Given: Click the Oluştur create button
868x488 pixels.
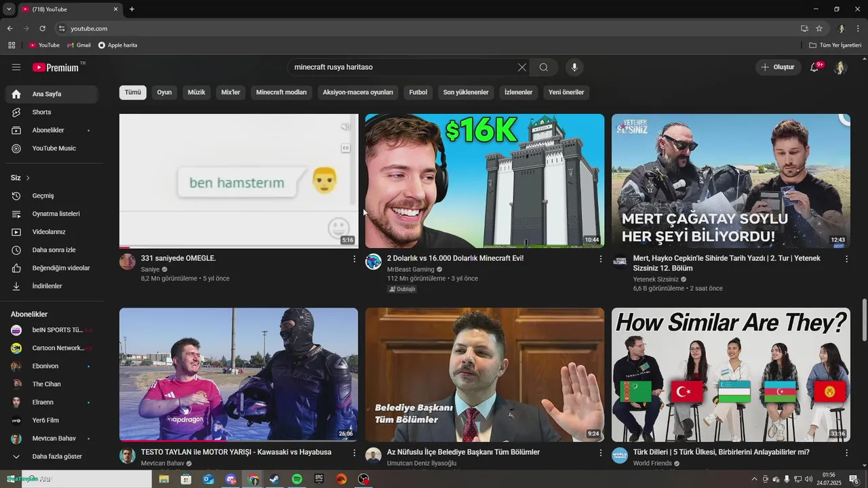Looking at the screenshot, I should [x=777, y=67].
